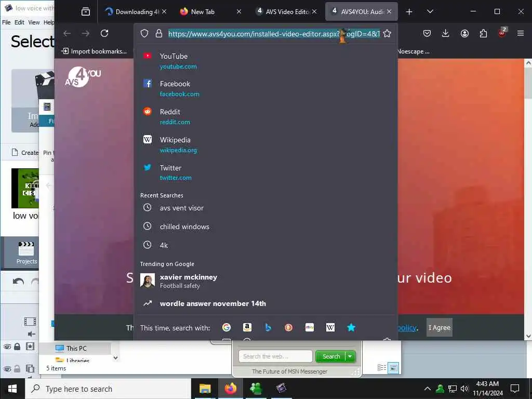This screenshot has height=399, width=532.
Task: Click the video effects track icon with star
Action: tap(30, 347)
